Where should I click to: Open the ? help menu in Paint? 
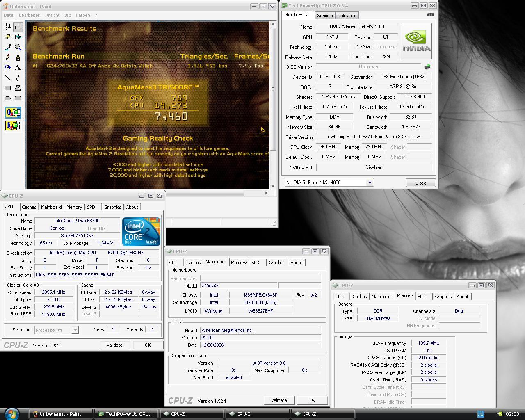pyautogui.click(x=96, y=15)
